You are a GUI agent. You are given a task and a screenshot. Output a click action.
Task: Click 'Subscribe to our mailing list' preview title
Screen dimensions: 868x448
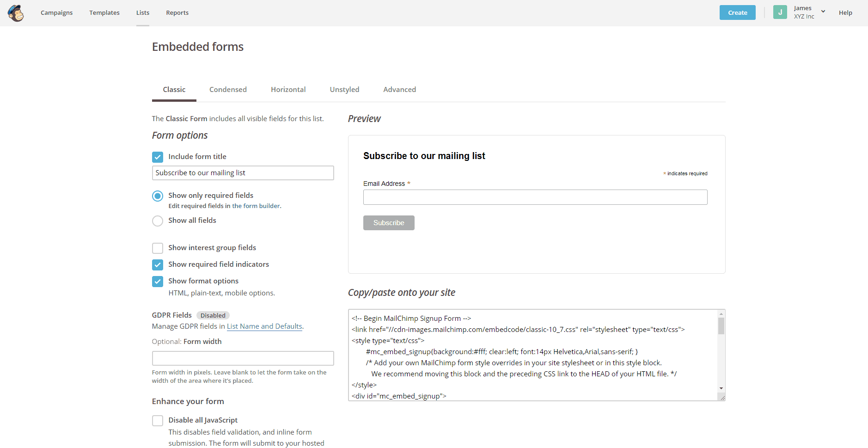424,156
